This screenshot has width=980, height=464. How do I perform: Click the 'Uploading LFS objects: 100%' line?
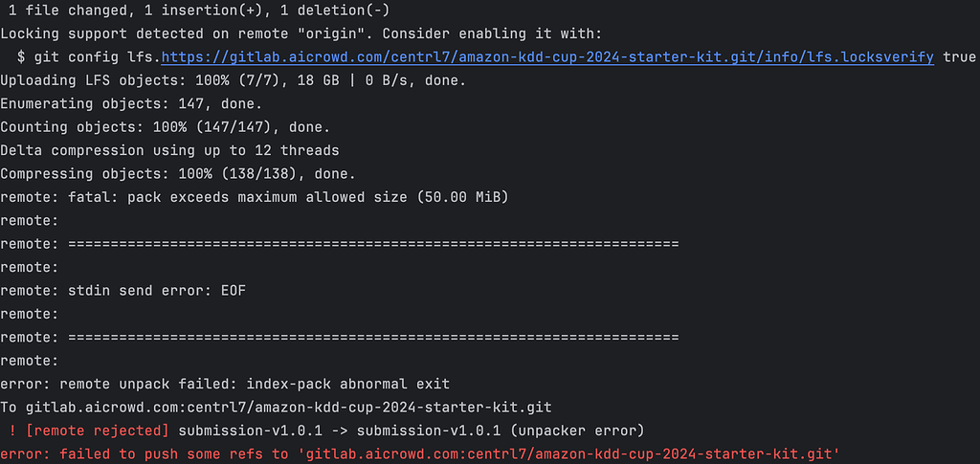point(234,80)
